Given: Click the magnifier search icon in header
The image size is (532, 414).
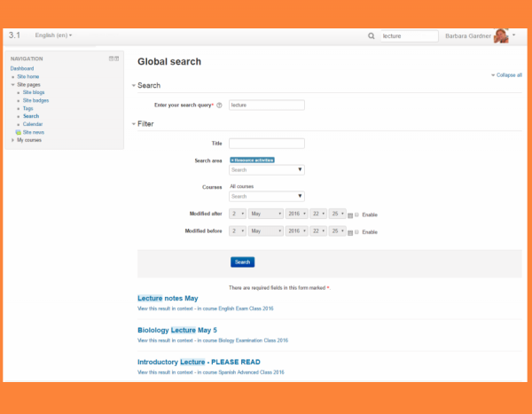Looking at the screenshot, I should (x=372, y=36).
